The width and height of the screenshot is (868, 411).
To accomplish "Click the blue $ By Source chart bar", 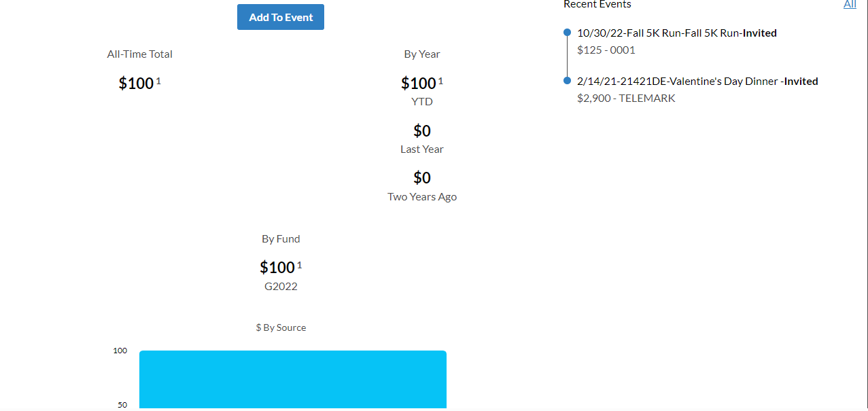I will pos(293,380).
